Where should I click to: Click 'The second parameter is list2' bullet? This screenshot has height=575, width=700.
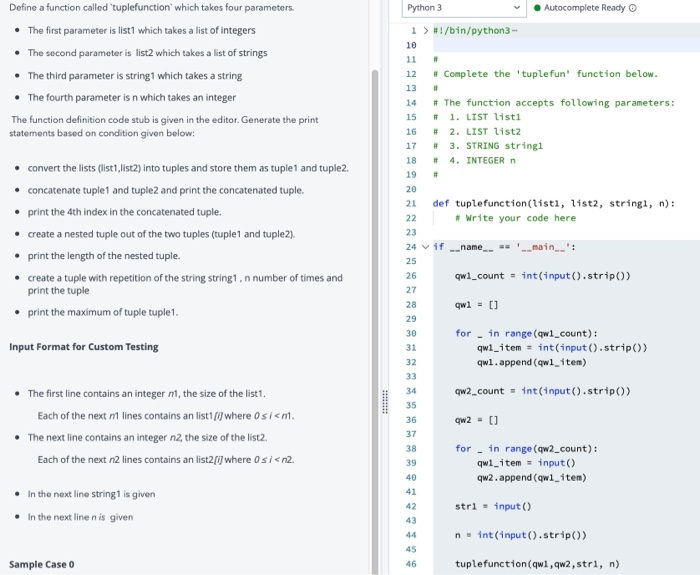pos(147,53)
